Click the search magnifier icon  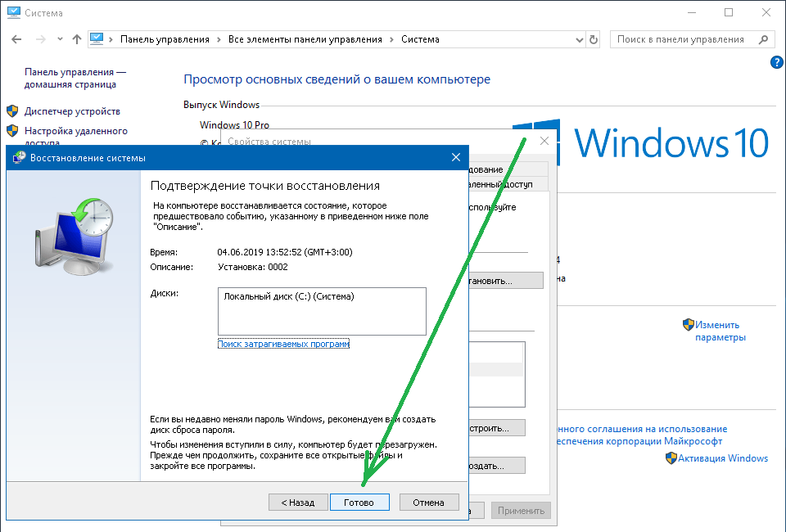click(x=763, y=39)
